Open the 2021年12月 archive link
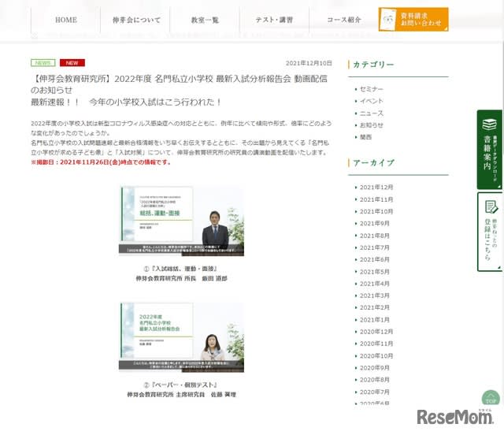The image size is (504, 435). coord(376,188)
